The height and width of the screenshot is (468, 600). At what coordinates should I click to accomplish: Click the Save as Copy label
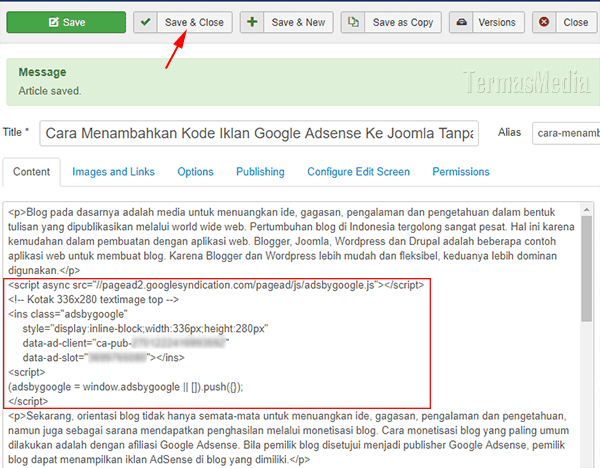coord(403,22)
